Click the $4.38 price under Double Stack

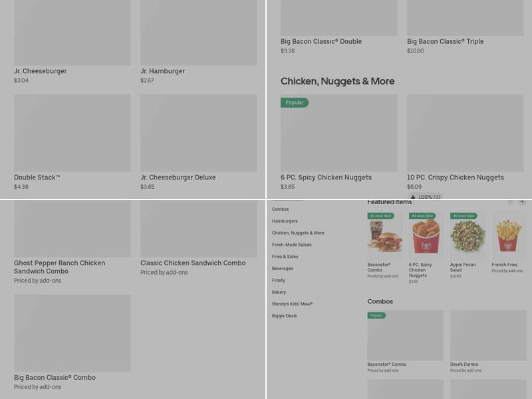[21, 187]
